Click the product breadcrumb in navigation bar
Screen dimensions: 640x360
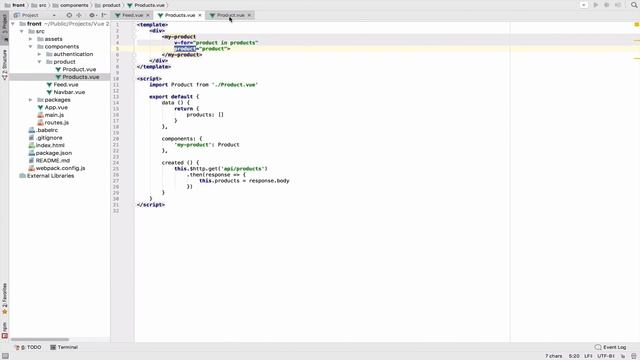point(108,5)
